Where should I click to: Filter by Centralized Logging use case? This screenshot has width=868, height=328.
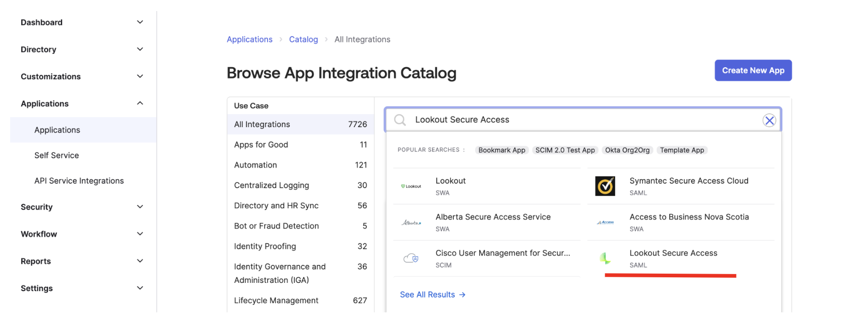pyautogui.click(x=300, y=185)
